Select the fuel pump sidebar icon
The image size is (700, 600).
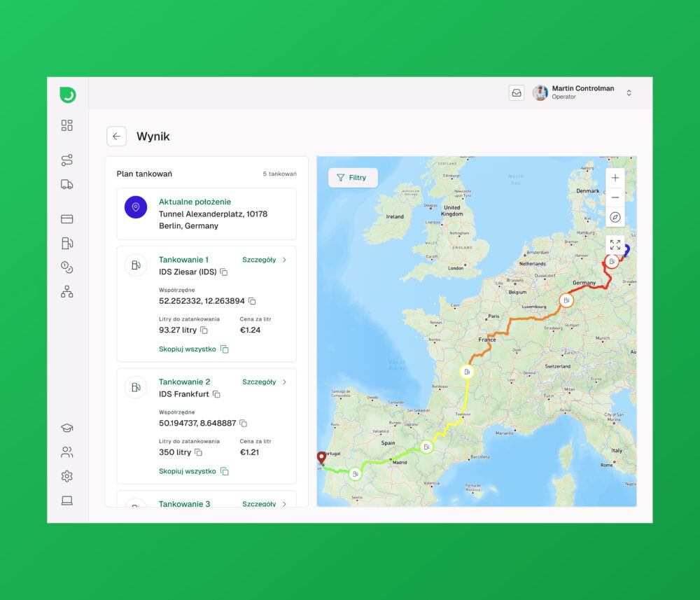[x=67, y=244]
